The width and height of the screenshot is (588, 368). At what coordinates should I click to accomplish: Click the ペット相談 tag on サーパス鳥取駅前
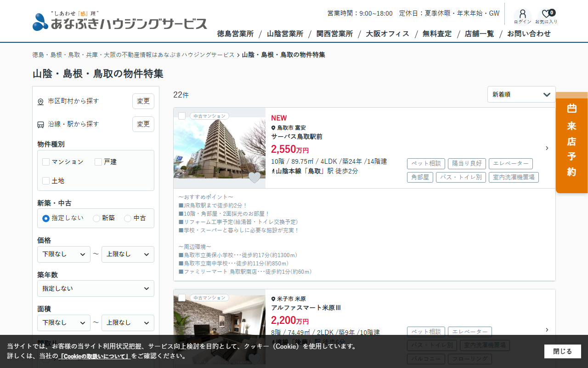426,164
